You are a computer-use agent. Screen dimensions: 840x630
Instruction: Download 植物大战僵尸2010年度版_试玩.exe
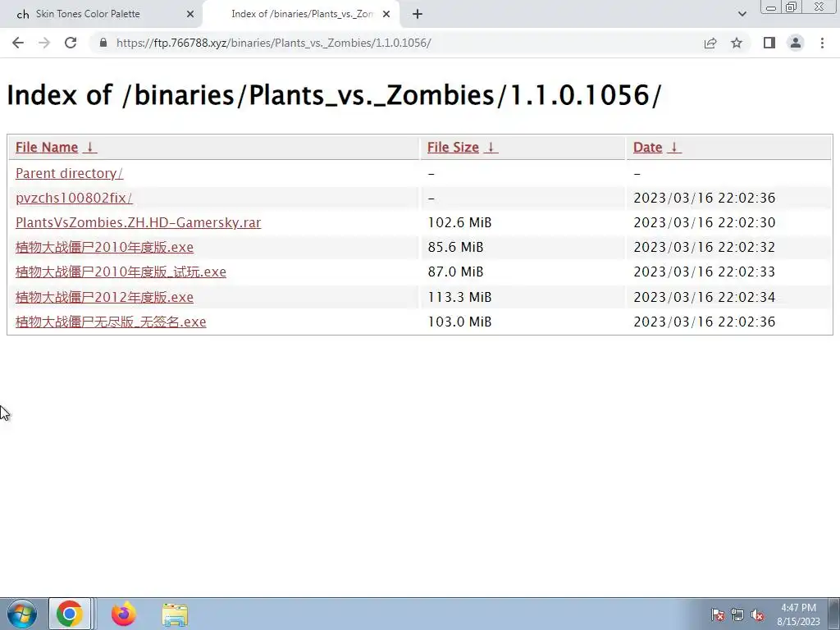(x=121, y=272)
